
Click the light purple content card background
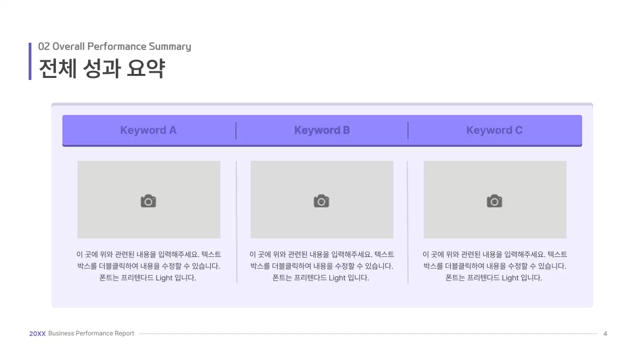(322, 297)
